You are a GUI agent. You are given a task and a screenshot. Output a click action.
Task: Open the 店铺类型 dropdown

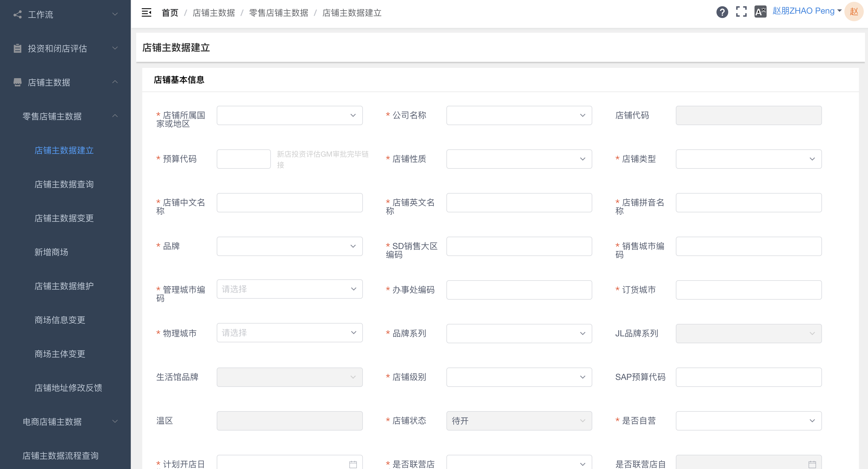click(749, 159)
